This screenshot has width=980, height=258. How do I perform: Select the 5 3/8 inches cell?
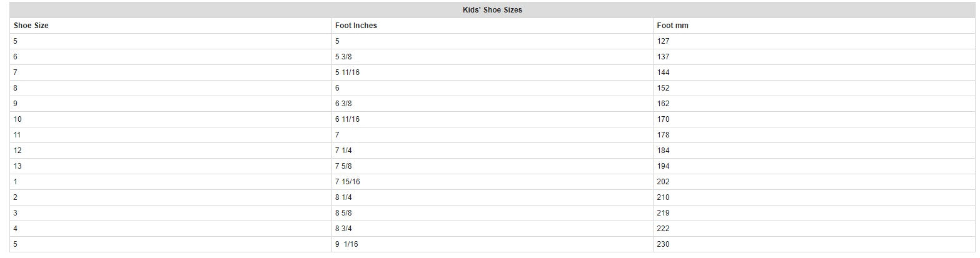point(343,57)
